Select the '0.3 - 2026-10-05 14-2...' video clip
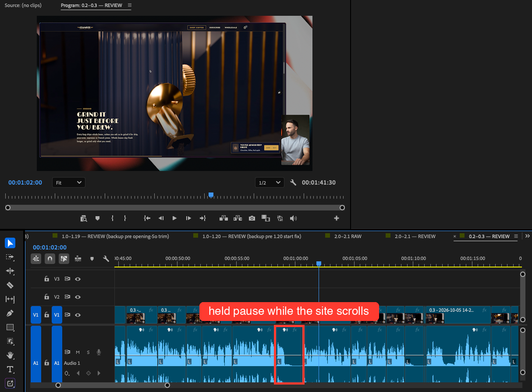 click(458, 315)
